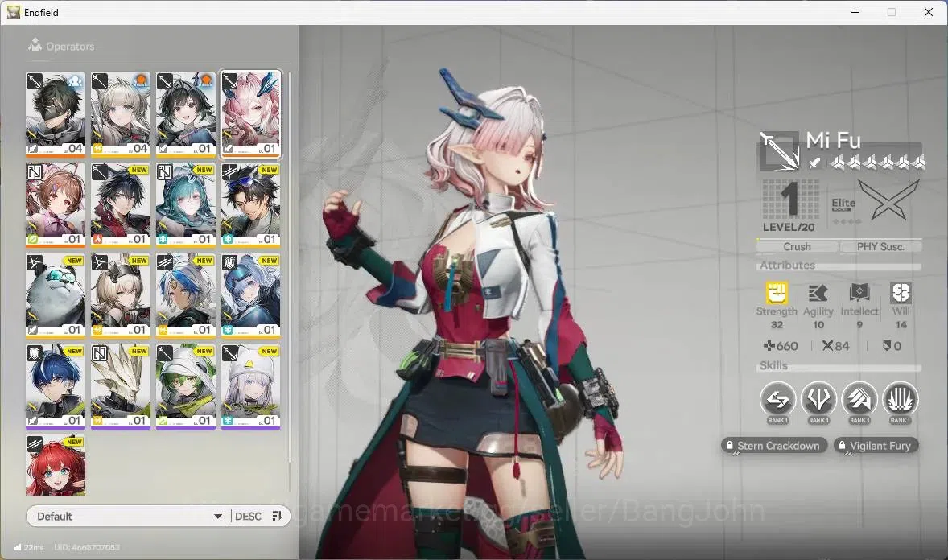948x560 pixels.
Task: Click the Operators panel title
Action: 70,47
